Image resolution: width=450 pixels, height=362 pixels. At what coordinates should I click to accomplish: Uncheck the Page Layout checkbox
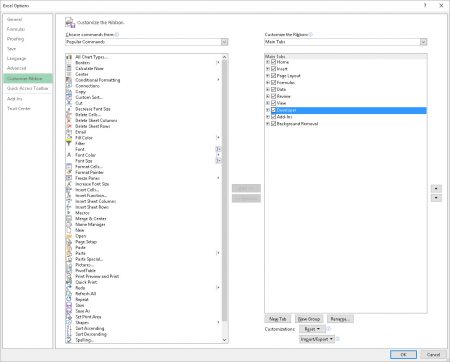pos(273,76)
